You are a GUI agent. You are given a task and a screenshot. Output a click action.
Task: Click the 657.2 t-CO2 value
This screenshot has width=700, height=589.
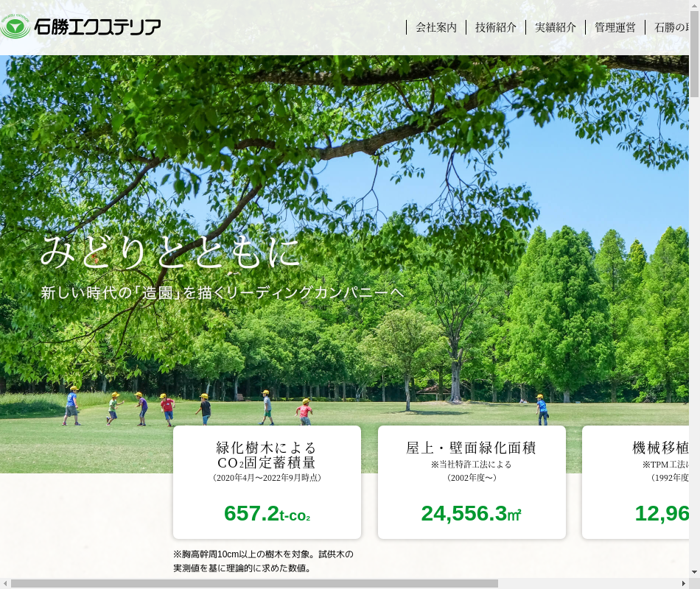tap(267, 513)
